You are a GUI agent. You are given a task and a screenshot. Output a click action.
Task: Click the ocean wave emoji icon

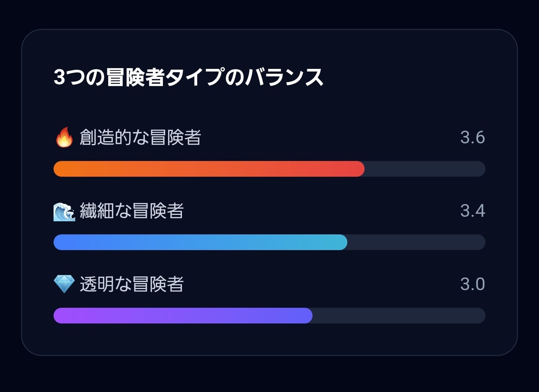(x=64, y=211)
